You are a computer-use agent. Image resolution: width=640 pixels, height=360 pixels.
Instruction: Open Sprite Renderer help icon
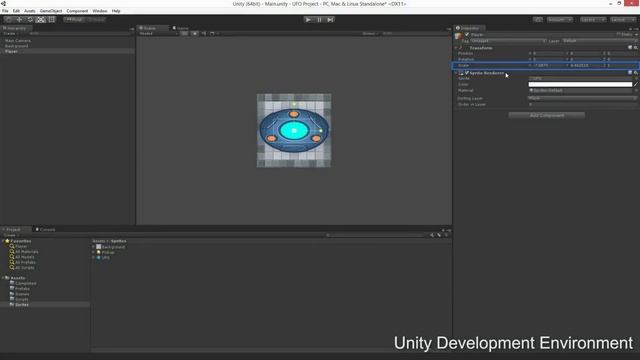pos(630,73)
